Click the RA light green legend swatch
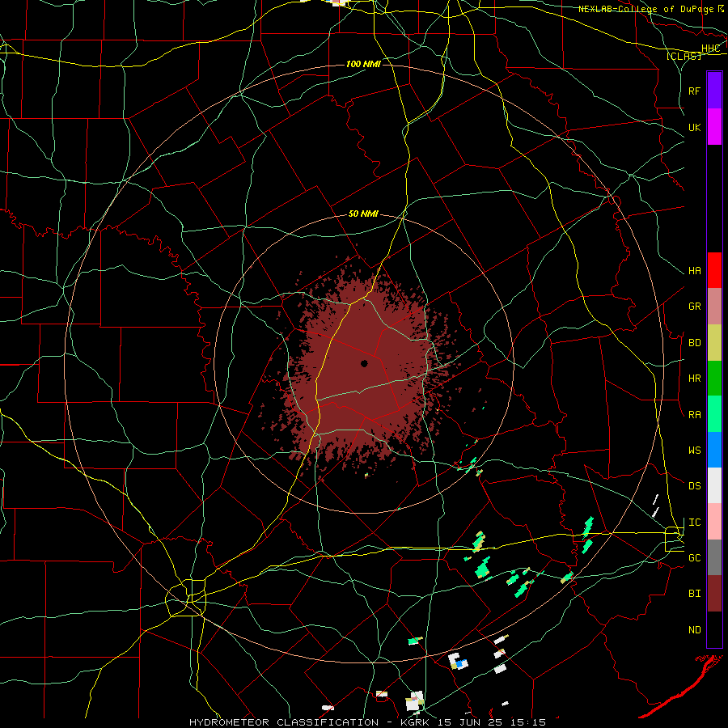This screenshot has width=728, height=728. pyautogui.click(x=714, y=414)
